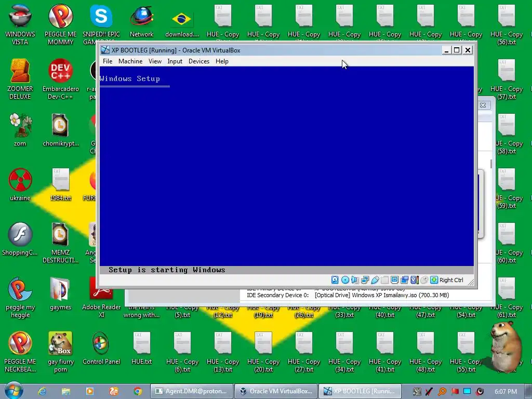Click the optical drive indicator in VirtualBox
Viewport: 532px width, 399px height.
tap(345, 280)
